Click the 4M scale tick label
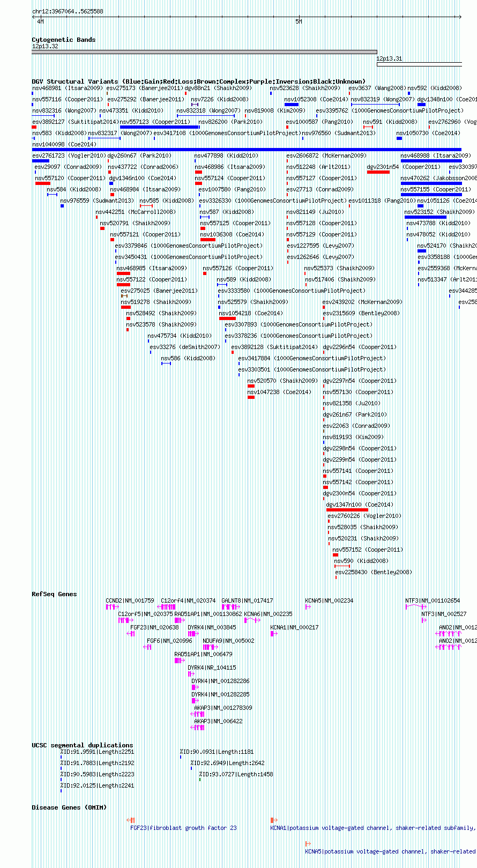Viewport: 477px width, 868px height. coord(41,22)
